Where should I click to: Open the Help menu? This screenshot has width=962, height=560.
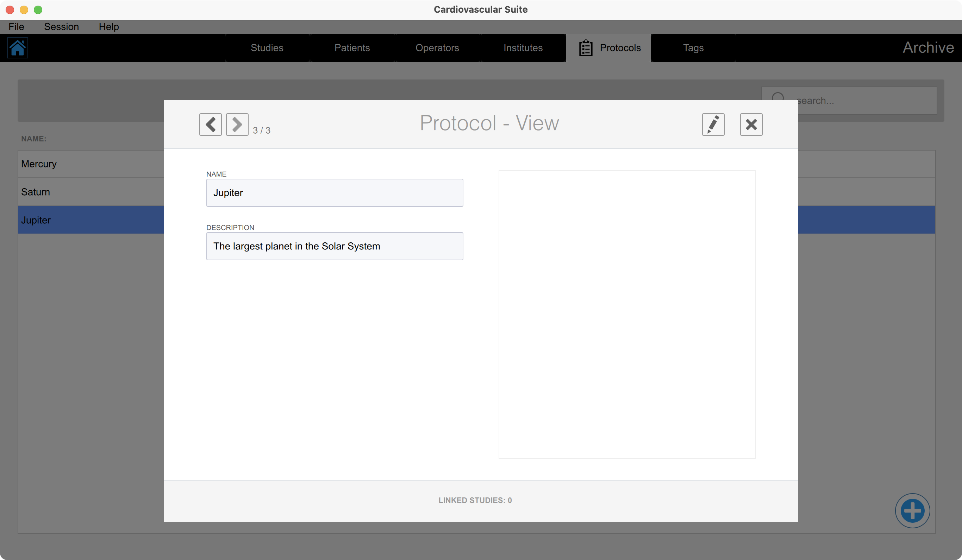pyautogui.click(x=109, y=27)
